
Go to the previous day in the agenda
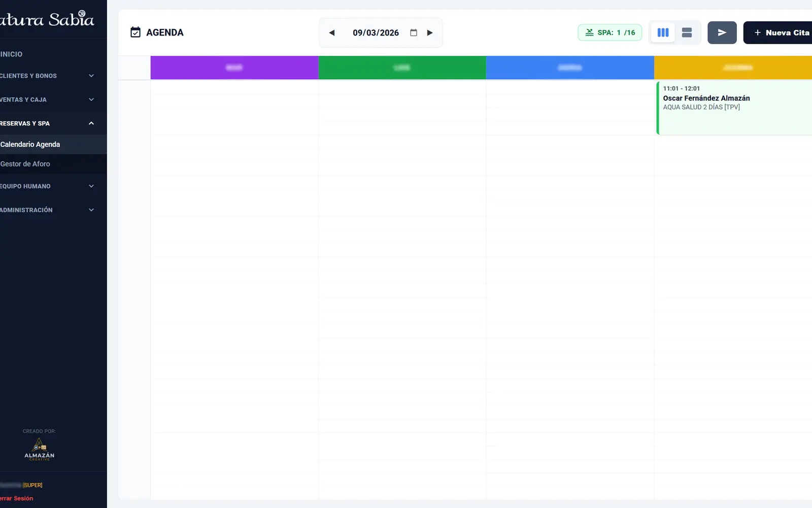(332, 33)
